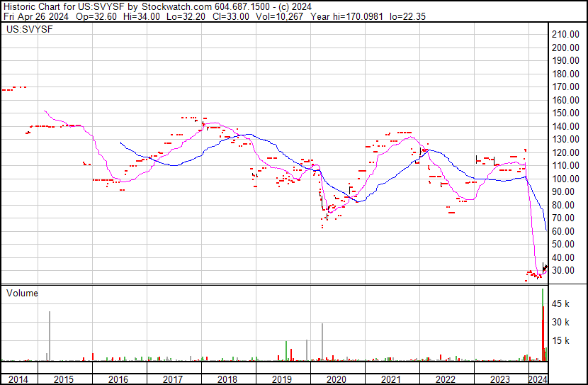Click the 2020 year label on timeline
The width and height of the screenshot is (588, 385).
click(x=337, y=379)
